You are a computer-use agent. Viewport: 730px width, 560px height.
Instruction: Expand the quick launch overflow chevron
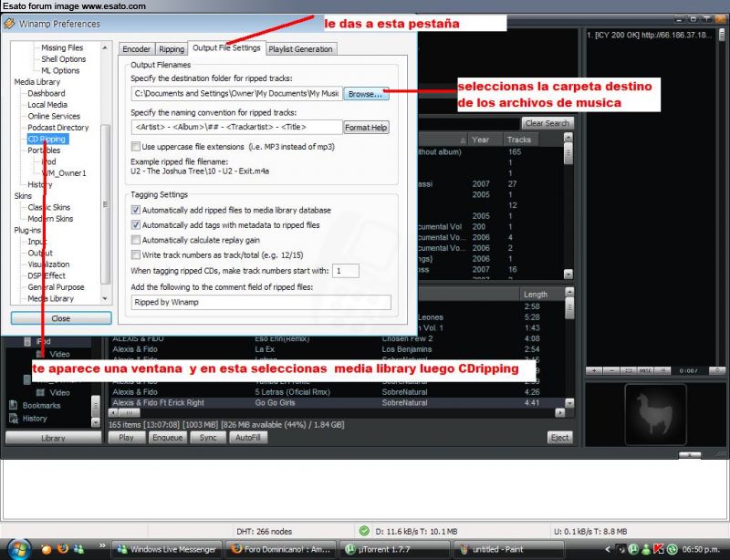point(102,545)
